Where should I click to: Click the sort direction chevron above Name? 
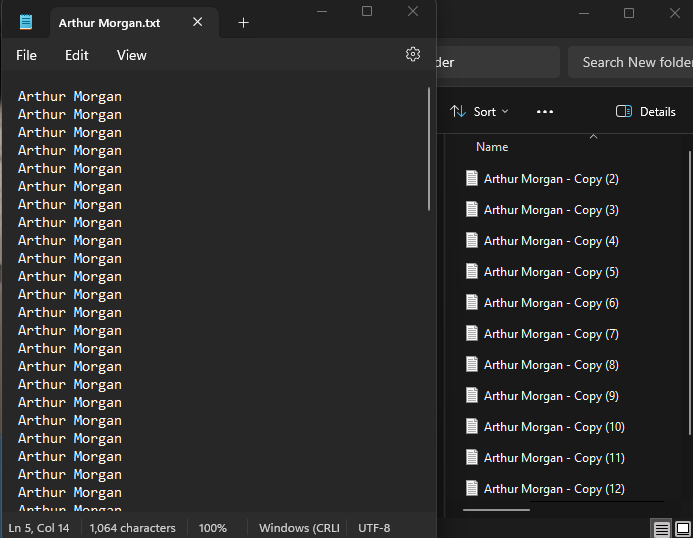[x=594, y=137]
